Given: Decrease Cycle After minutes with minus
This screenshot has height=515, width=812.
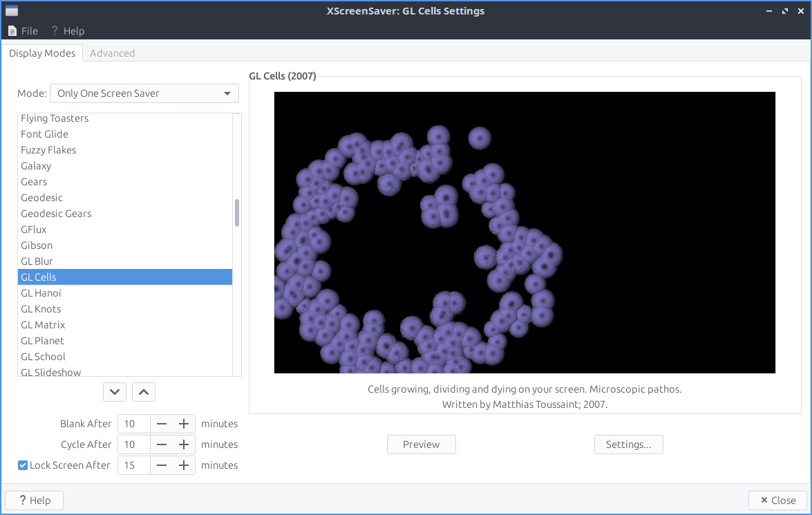Looking at the screenshot, I should point(162,444).
